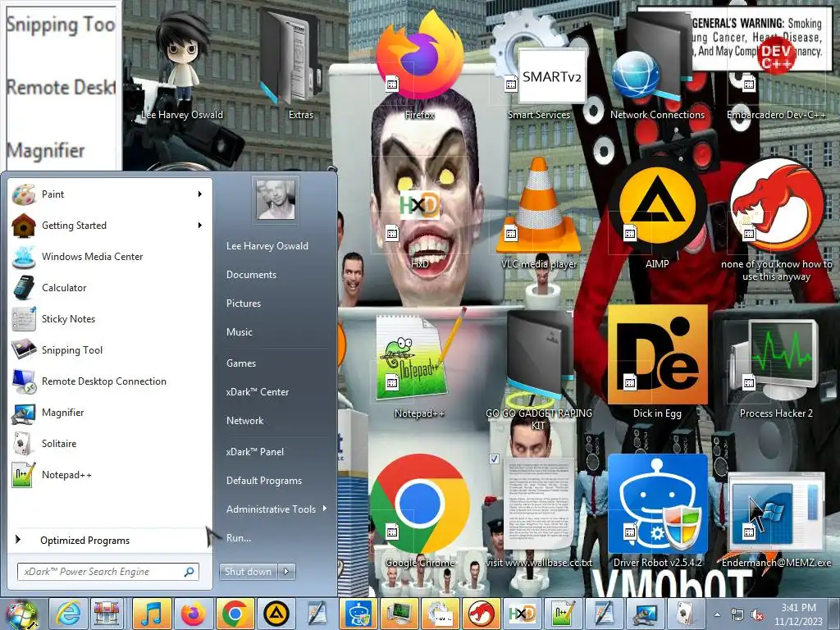Select the VLC media player desktop icon
The height and width of the screenshot is (630, 840).
[x=538, y=212]
